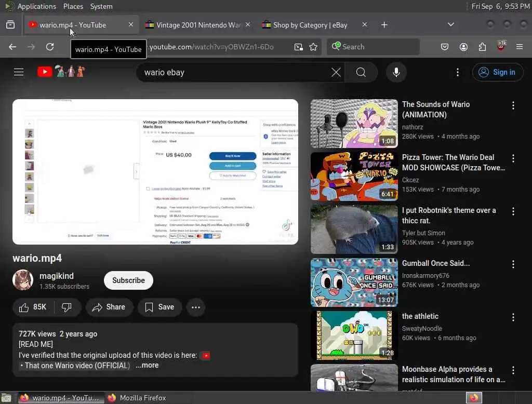Open the System menu
Image resolution: width=532 pixels, height=404 pixels.
coord(101,6)
